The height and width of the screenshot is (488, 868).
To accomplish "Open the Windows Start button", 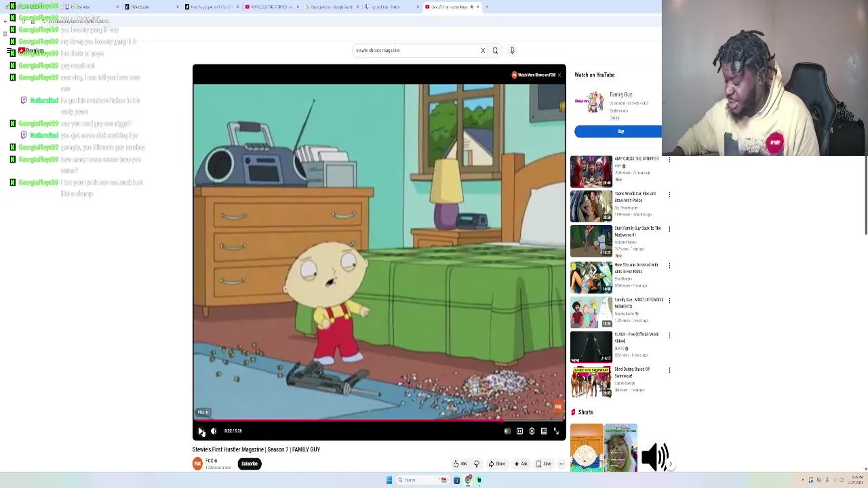I will (389, 480).
